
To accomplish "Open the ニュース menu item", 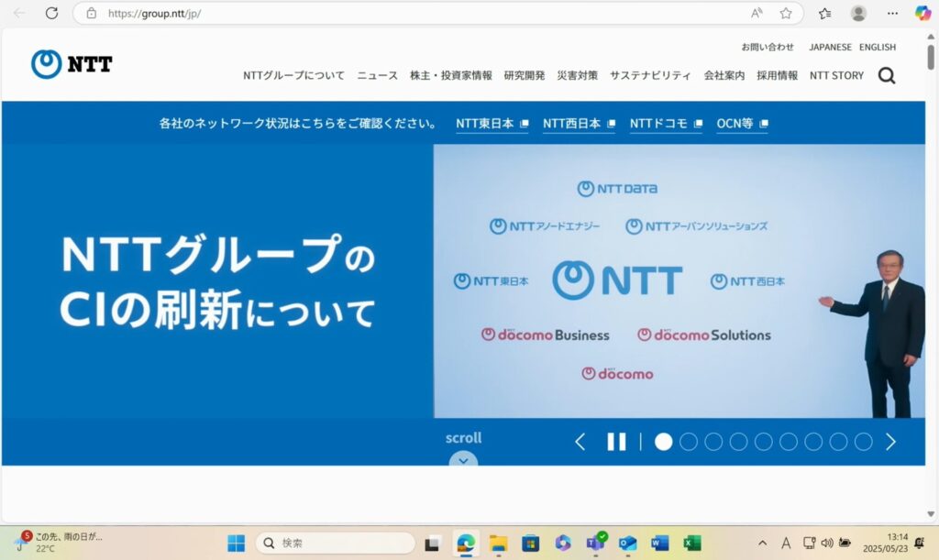I will [x=377, y=75].
